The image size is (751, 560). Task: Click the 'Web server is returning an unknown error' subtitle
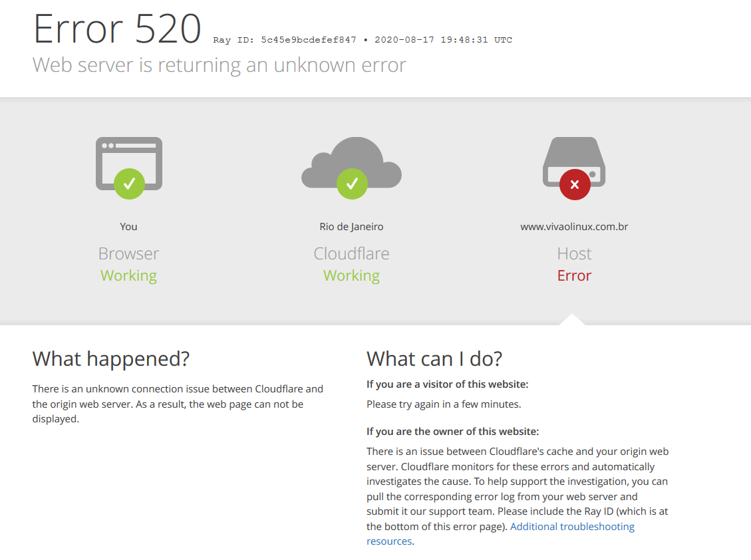click(x=220, y=65)
